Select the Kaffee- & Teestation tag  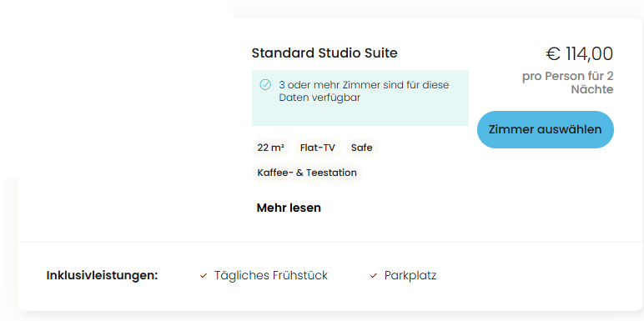pos(307,173)
